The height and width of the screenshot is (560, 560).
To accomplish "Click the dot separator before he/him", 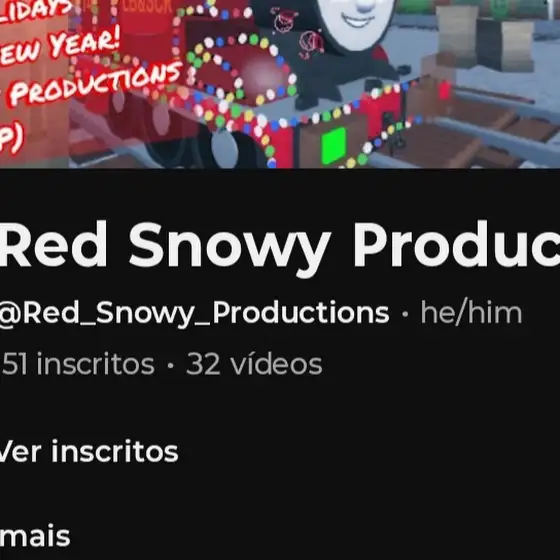I will click(x=405, y=314).
